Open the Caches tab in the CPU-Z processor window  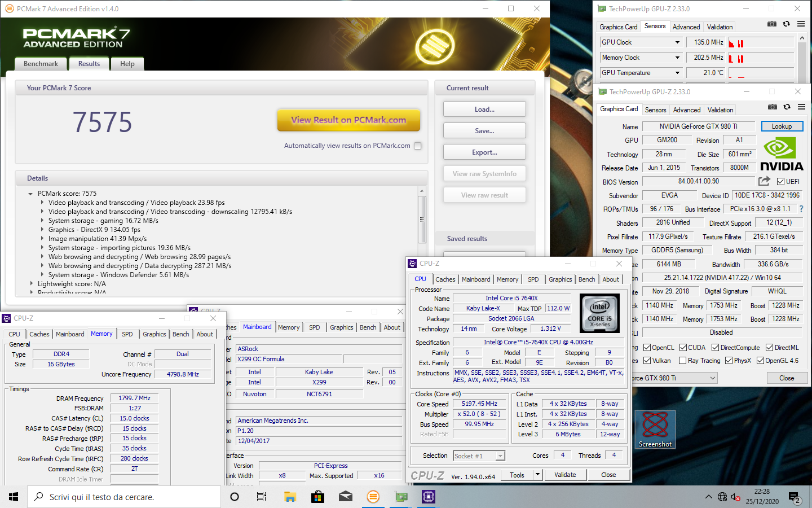tap(445, 279)
